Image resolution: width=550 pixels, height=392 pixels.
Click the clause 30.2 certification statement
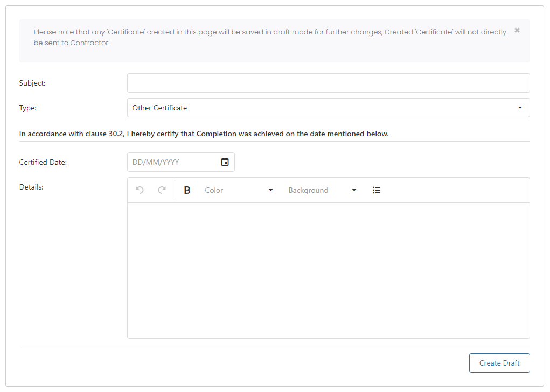(204, 134)
